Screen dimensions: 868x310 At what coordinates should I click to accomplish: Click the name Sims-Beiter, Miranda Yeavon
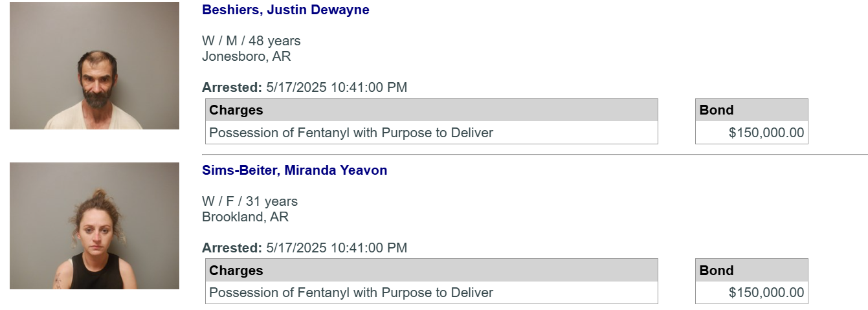click(295, 170)
